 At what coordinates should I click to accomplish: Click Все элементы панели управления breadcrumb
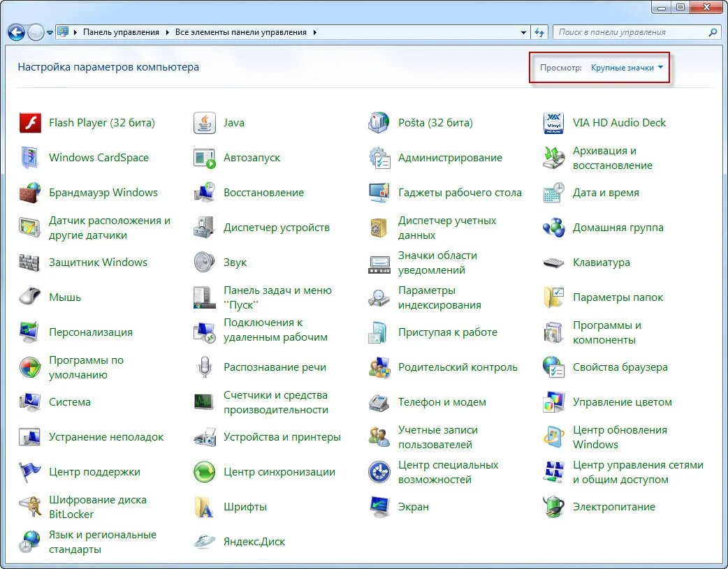pos(241,33)
